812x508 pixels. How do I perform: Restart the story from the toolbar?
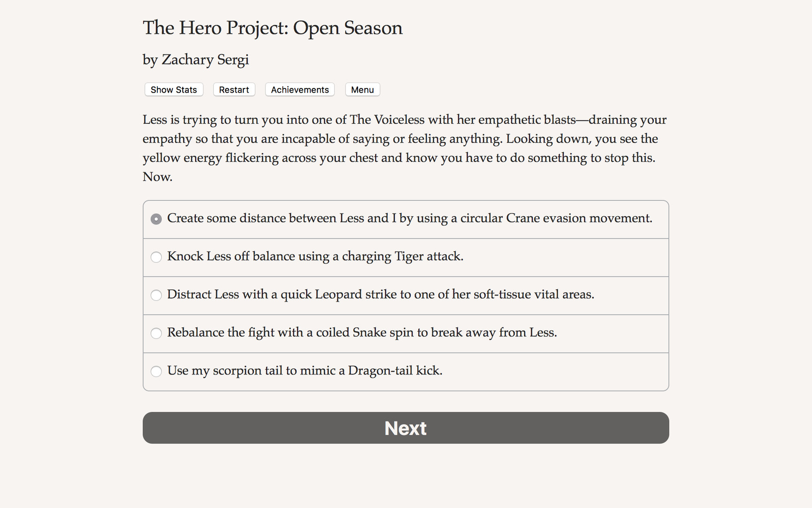point(234,89)
